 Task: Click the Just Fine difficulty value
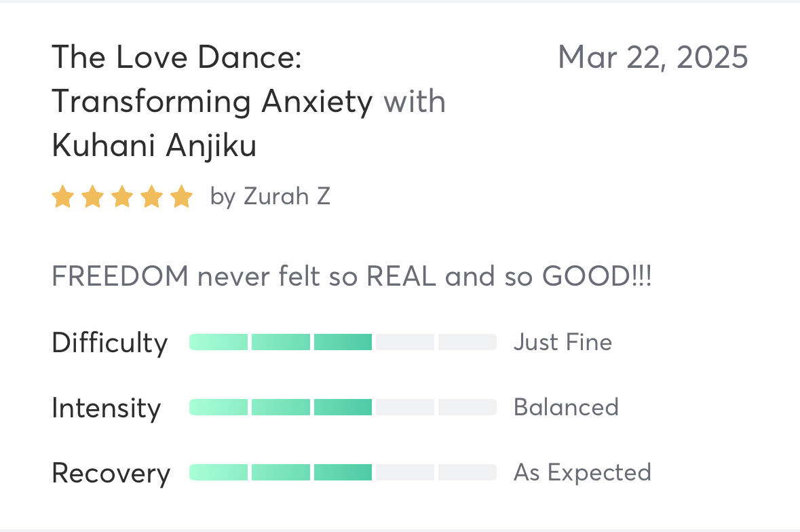[563, 342]
